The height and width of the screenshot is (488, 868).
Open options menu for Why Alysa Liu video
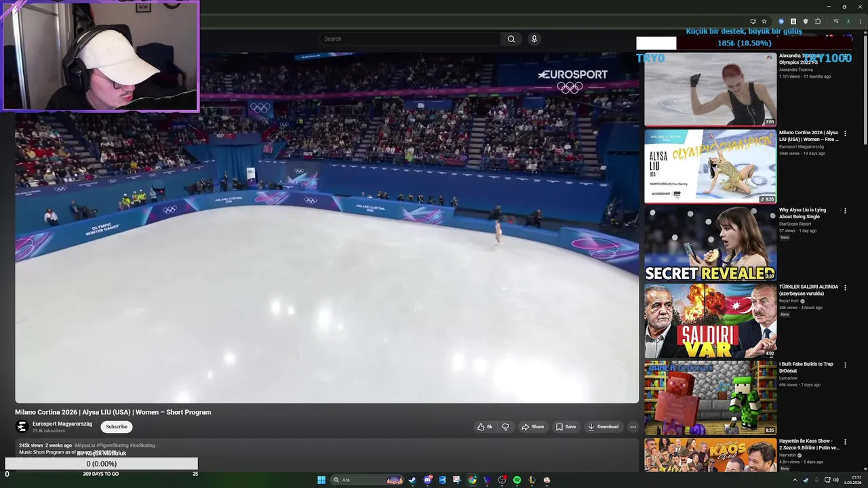click(845, 211)
